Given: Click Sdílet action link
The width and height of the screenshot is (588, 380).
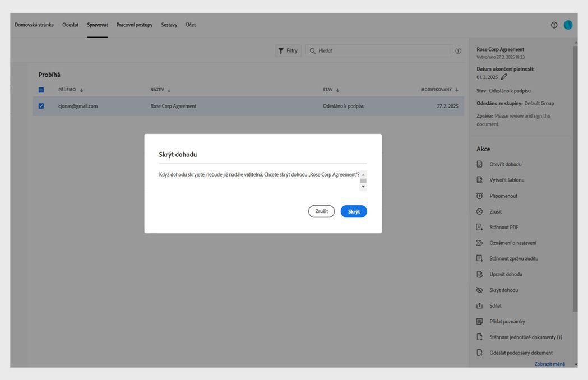Looking at the screenshot, I should [496, 305].
